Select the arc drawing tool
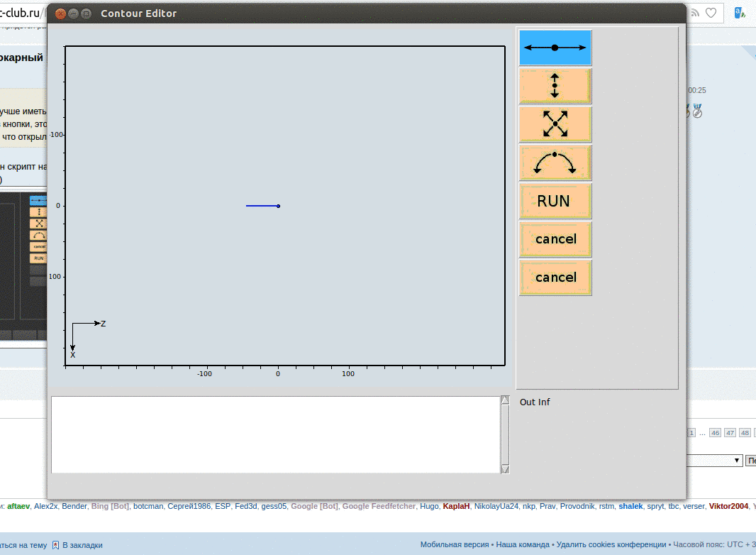Screen dimensions: 756x555 pos(555,163)
